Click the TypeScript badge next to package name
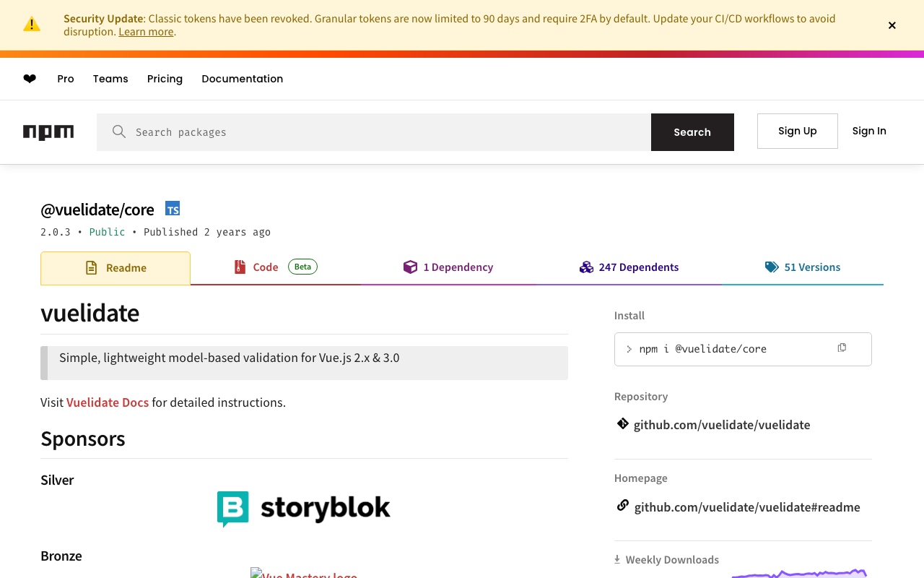This screenshot has height=578, width=924. [x=173, y=209]
